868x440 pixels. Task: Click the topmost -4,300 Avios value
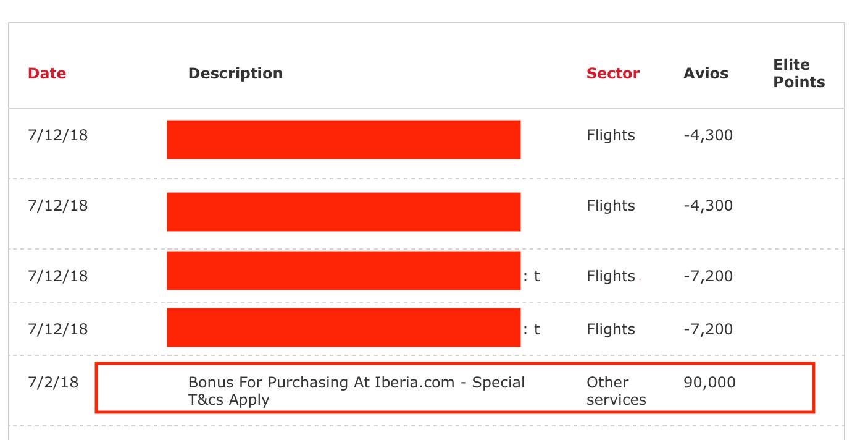point(708,135)
